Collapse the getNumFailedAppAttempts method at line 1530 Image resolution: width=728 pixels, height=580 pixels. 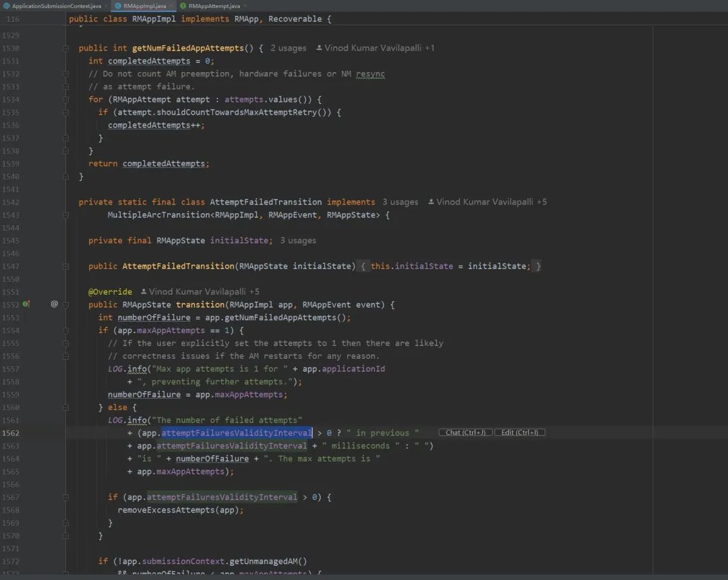click(x=65, y=49)
